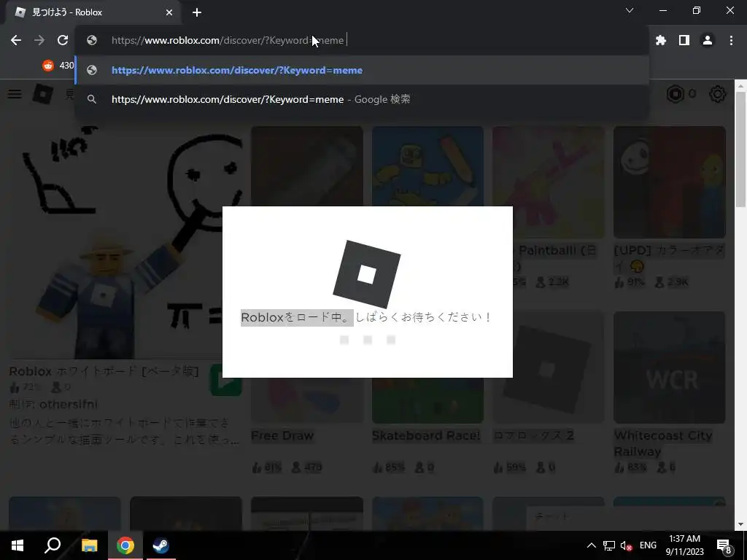Open the large whiteboard game banner image
The image size is (747, 560).
[125, 242]
